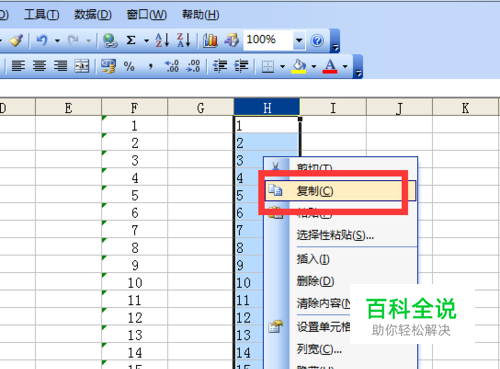Open the Undo history dropdown arrow

pyautogui.click(x=57, y=41)
